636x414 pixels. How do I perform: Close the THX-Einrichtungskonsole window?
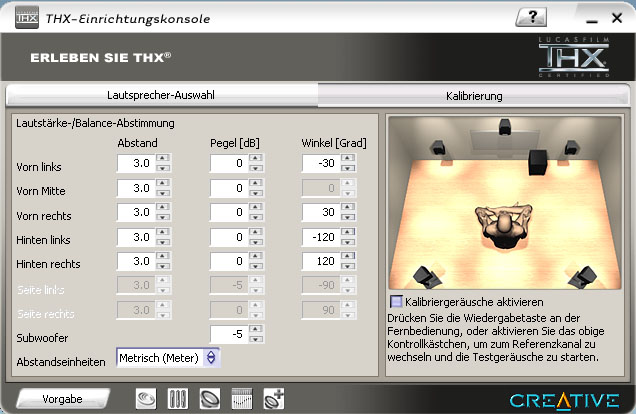[x=617, y=18]
